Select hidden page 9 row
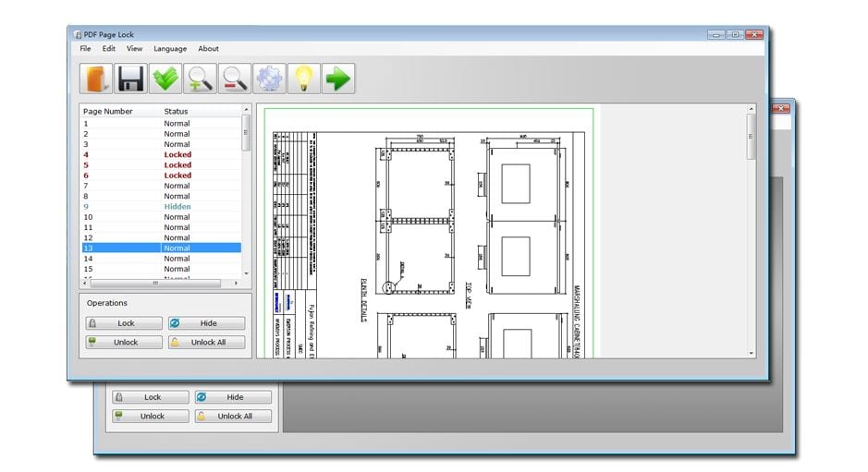Screen dimensions: 868x472 (x=162, y=206)
